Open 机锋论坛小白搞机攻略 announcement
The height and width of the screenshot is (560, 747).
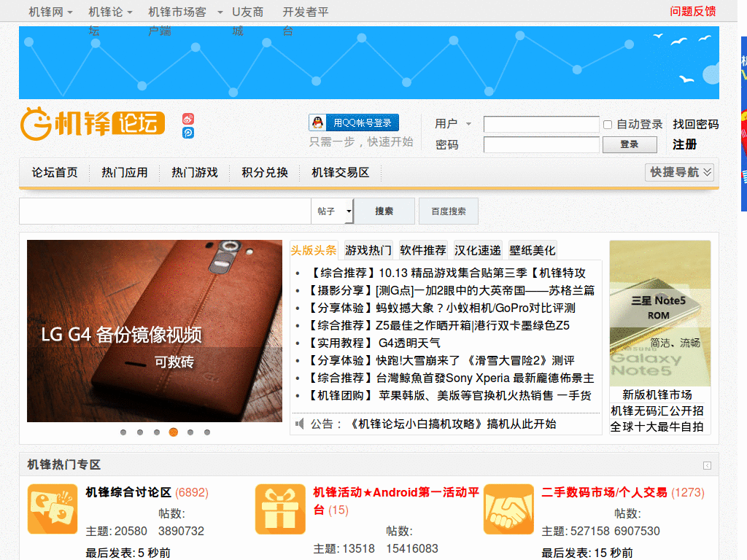tap(452, 424)
